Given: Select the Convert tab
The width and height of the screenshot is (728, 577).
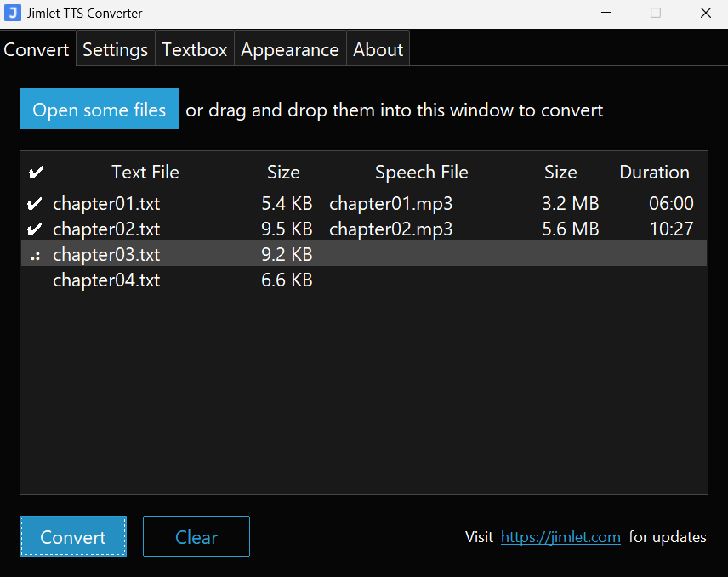Looking at the screenshot, I should coord(36,49).
